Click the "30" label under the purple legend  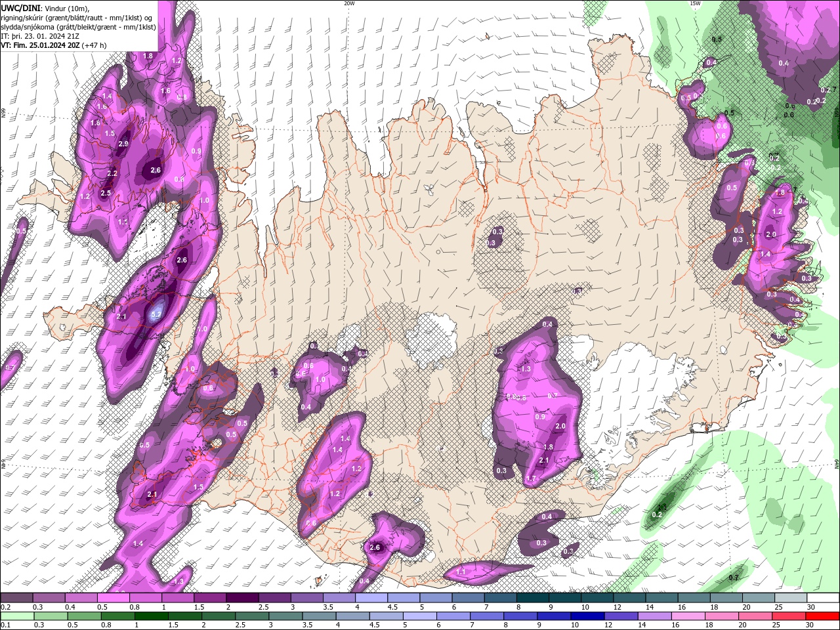[x=810, y=607]
